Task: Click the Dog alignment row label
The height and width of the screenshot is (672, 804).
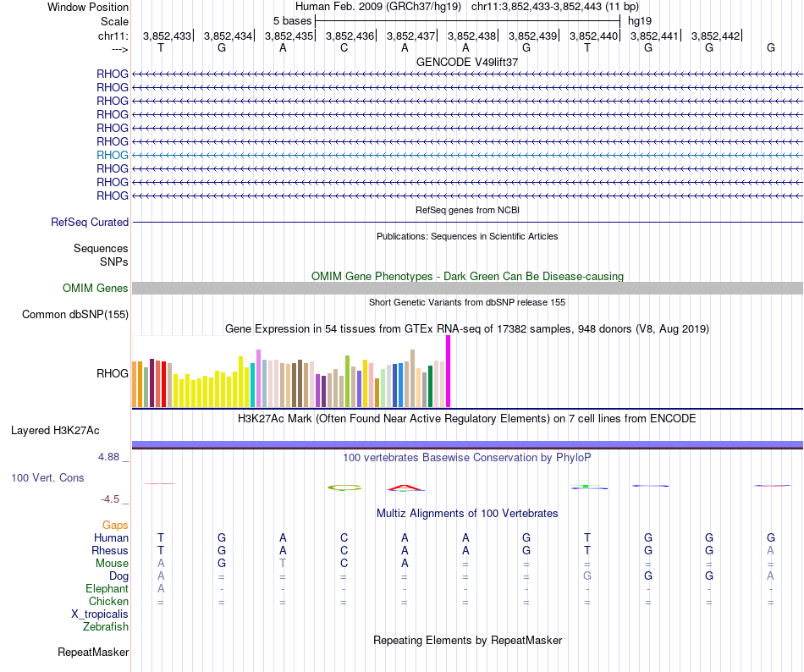Action: [118, 576]
